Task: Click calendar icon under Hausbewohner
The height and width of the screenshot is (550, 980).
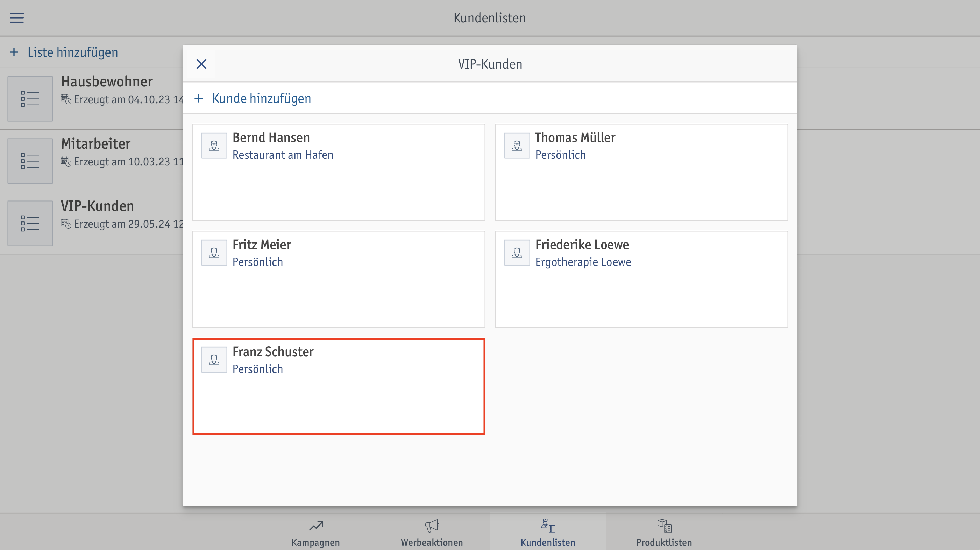Action: (66, 99)
